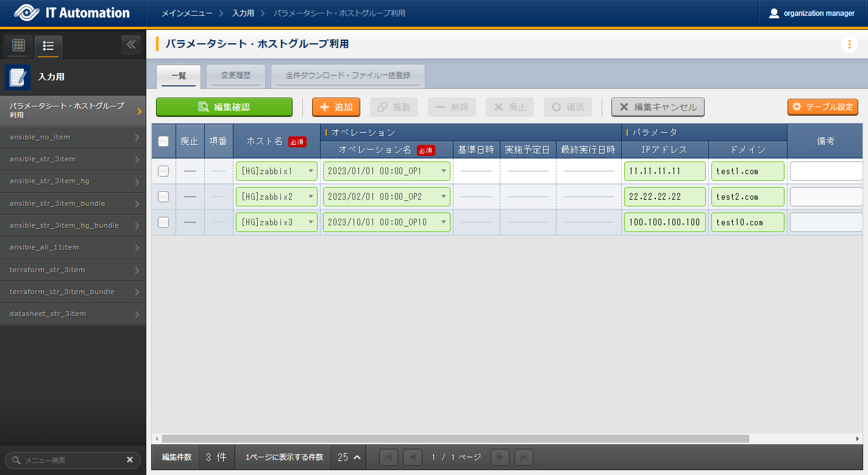
Task: Click organization manager user icon
Action: click(x=774, y=13)
